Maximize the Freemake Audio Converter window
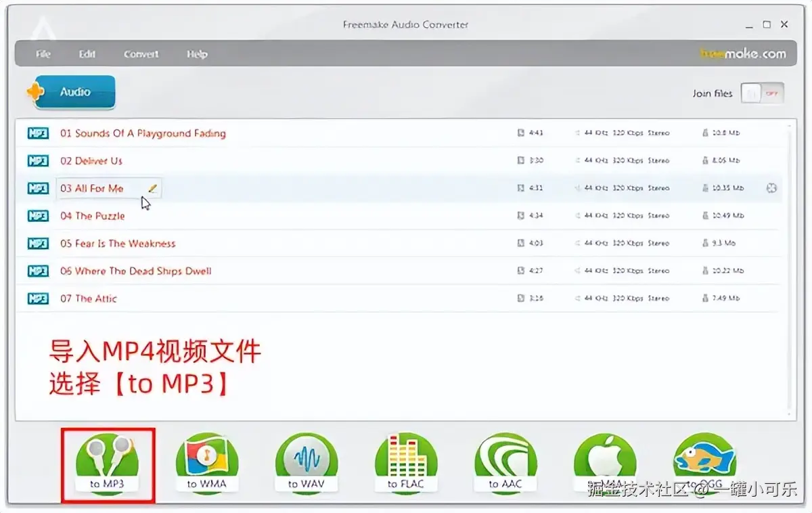 pos(767,24)
